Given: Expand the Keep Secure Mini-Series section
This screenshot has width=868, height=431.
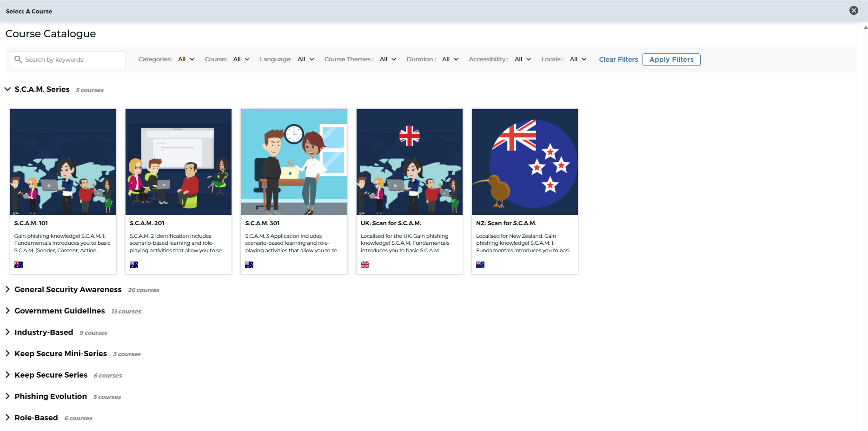Looking at the screenshot, I should 7,353.
